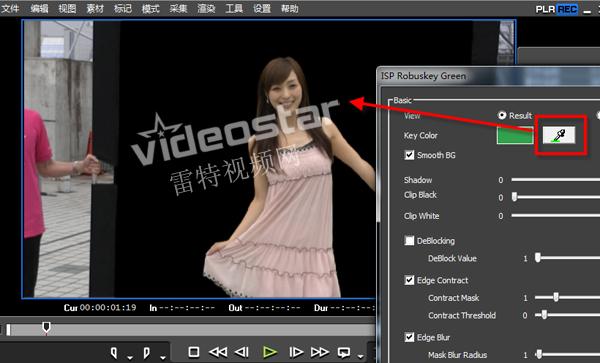Pick key color with the eyedropper tool
600x363 pixels.
pyautogui.click(x=559, y=135)
